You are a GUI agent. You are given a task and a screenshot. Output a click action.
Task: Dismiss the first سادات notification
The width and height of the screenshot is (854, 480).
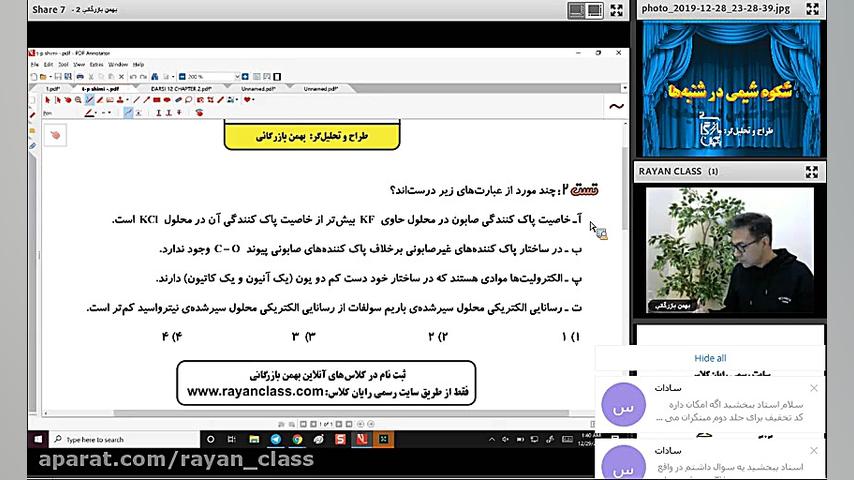pos(814,388)
